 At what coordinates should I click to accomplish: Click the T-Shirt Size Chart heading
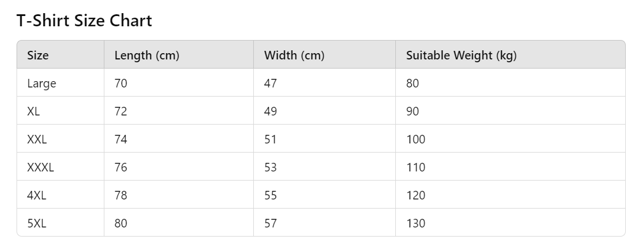coord(84,21)
